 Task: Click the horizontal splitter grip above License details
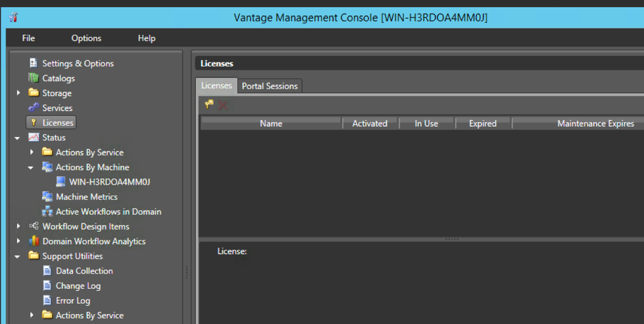452,239
